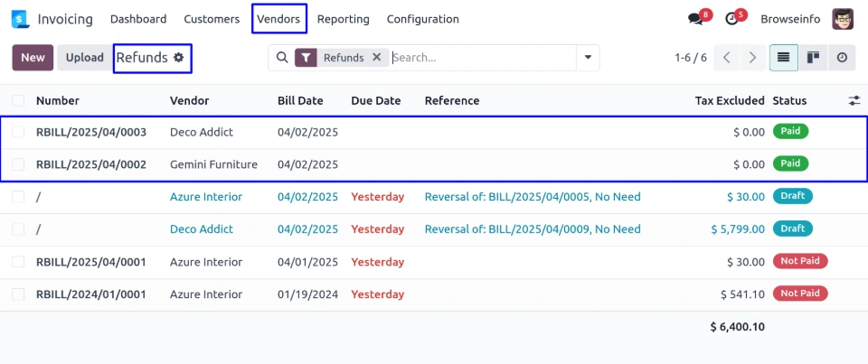This screenshot has height=364, width=868.
Task: Switch to list view
Action: pyautogui.click(x=783, y=58)
